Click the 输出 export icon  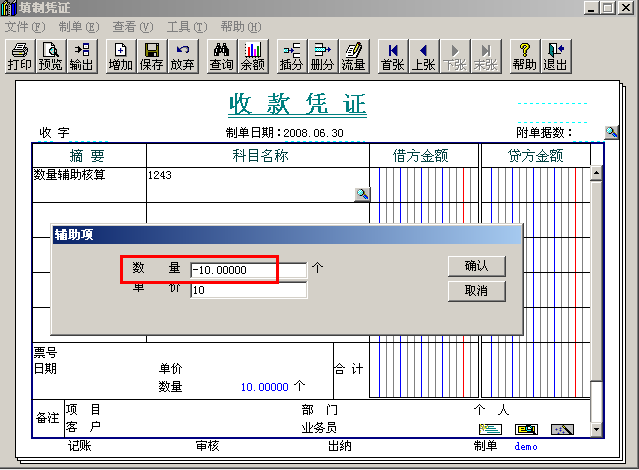tap(82, 56)
